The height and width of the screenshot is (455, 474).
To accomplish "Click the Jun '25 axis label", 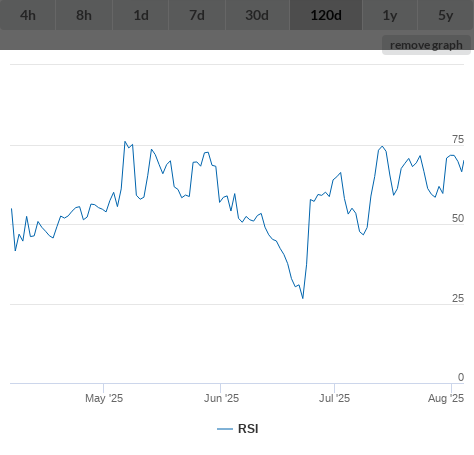I will click(221, 398).
